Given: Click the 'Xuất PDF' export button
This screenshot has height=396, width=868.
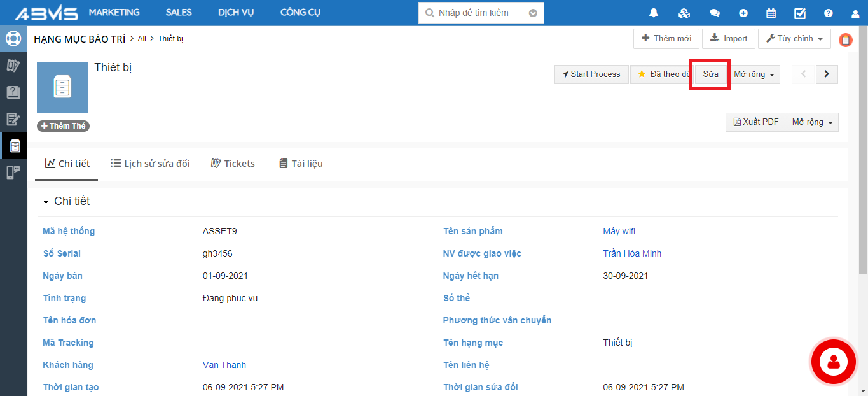Looking at the screenshot, I should [x=756, y=122].
